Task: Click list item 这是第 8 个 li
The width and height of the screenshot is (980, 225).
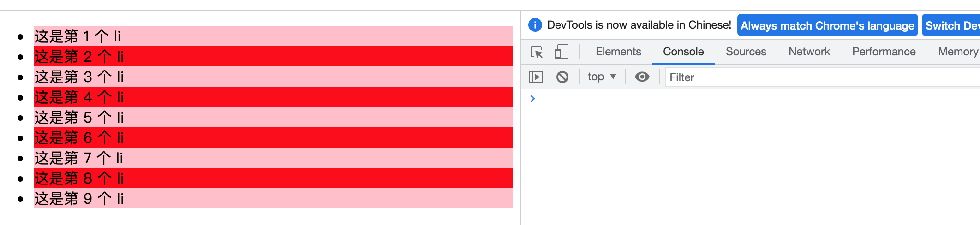Action: 274,178
